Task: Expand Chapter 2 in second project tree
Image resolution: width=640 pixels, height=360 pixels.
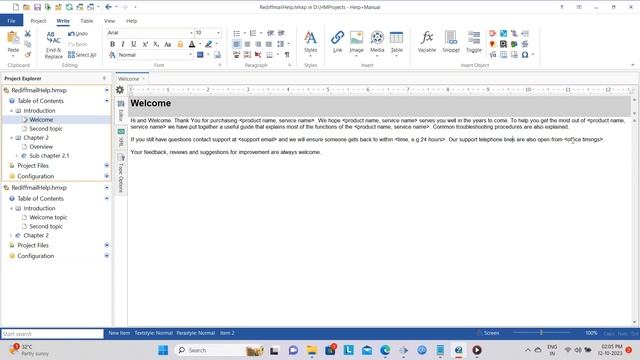Action: 11,236
